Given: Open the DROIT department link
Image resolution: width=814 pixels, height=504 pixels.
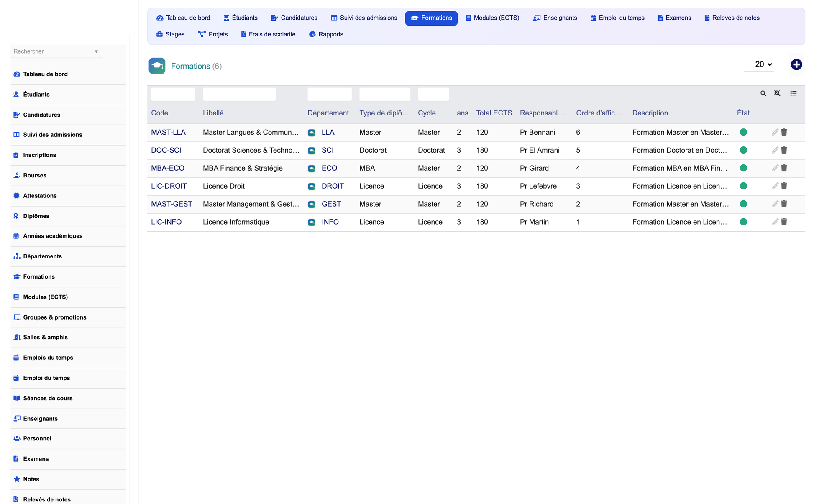Looking at the screenshot, I should tap(333, 186).
